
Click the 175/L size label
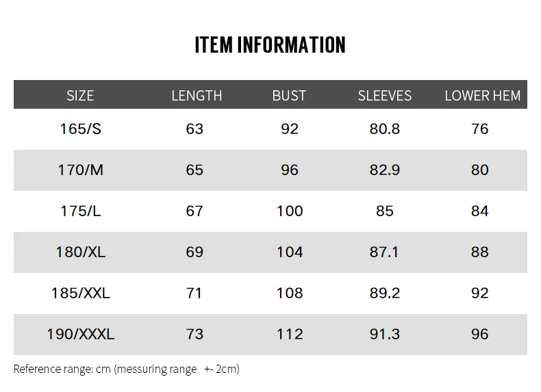pos(80,211)
